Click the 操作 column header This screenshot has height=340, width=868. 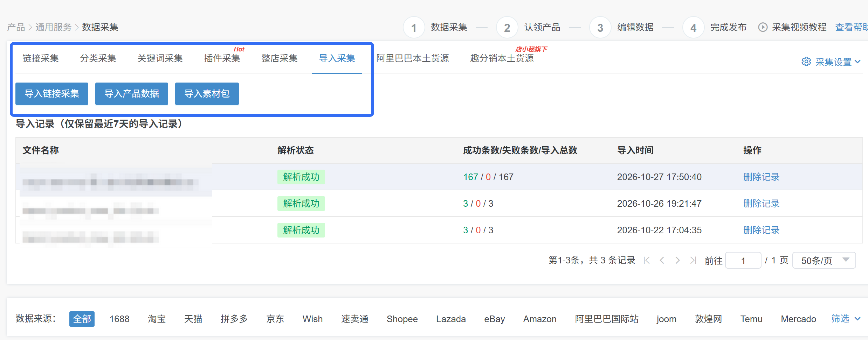(752, 150)
